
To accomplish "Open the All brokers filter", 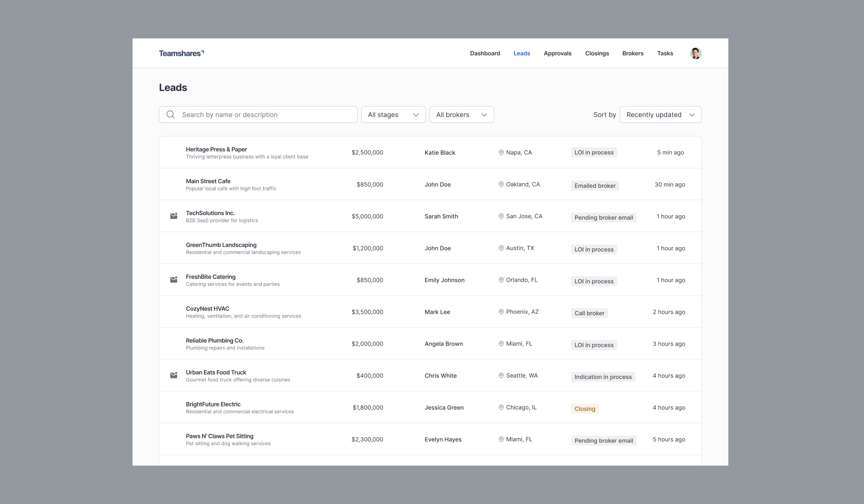I will [462, 115].
